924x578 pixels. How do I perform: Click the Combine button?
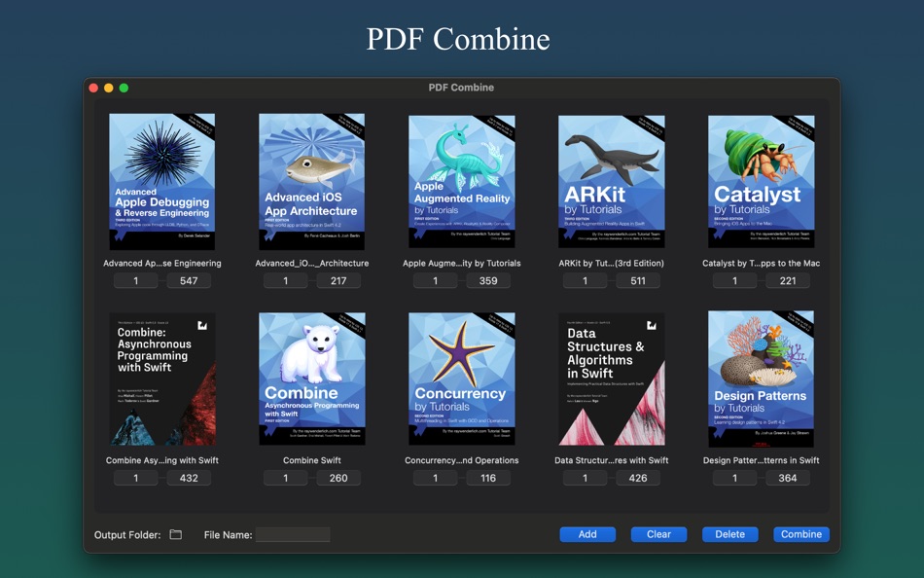click(x=801, y=534)
